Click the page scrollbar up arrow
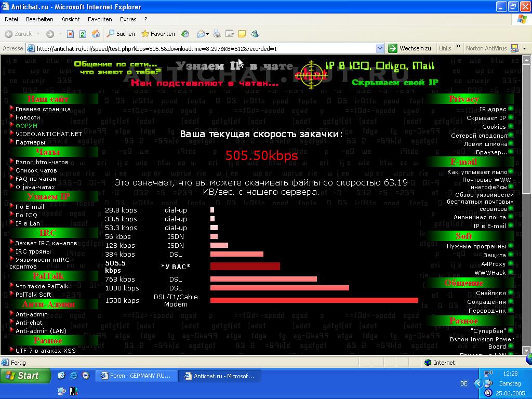The image size is (532, 399). [x=527, y=60]
